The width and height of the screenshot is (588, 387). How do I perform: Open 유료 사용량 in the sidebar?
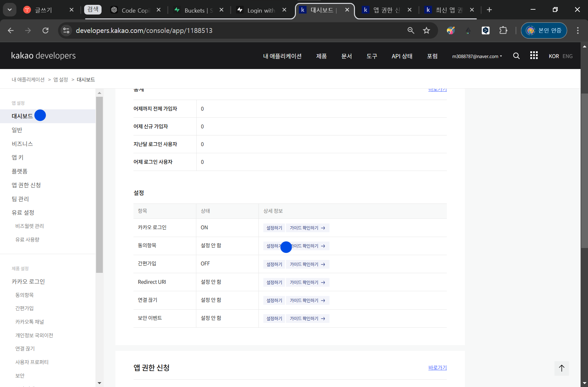pyautogui.click(x=27, y=240)
